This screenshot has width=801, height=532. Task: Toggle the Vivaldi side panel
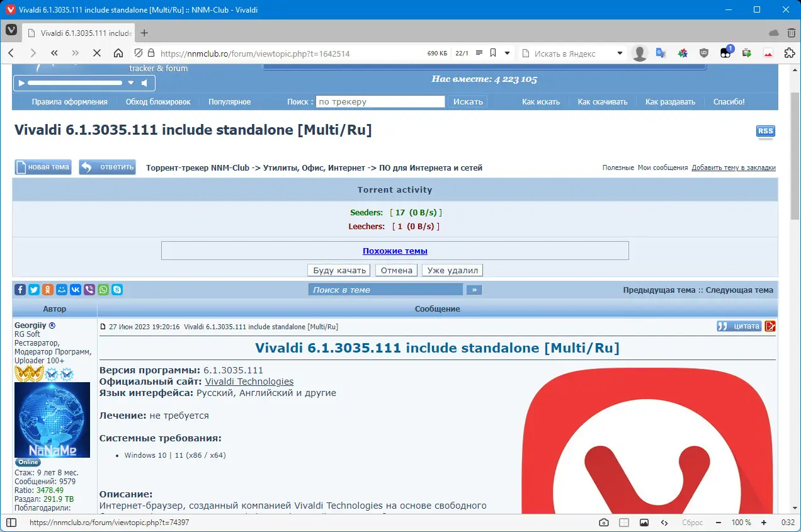[11, 523]
